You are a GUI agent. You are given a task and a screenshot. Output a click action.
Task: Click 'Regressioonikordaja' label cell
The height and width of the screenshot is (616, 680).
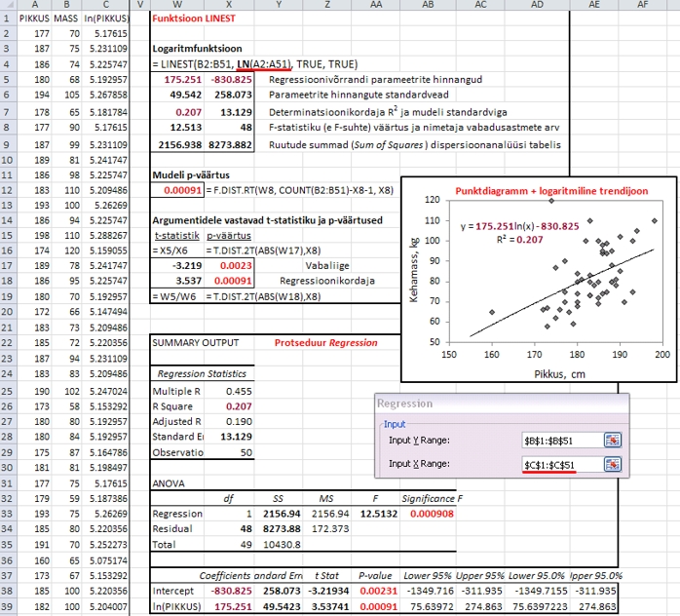pyautogui.click(x=327, y=281)
